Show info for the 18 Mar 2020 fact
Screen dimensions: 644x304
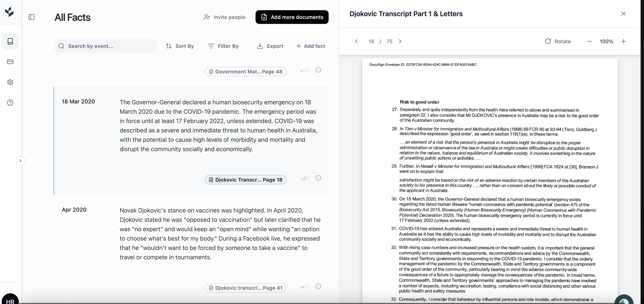(318, 178)
